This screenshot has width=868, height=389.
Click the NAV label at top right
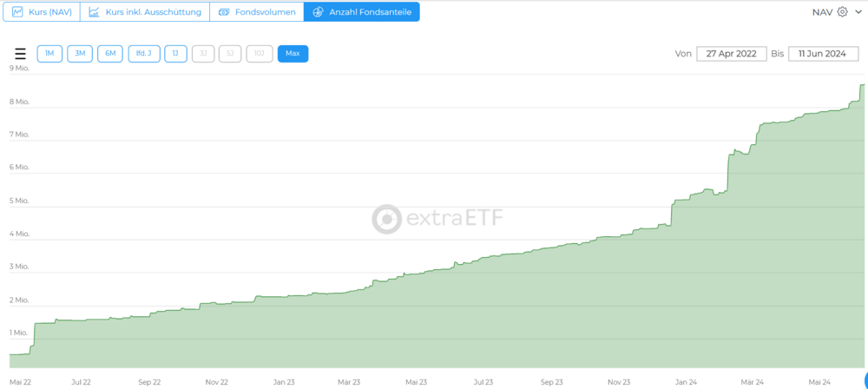(x=822, y=12)
